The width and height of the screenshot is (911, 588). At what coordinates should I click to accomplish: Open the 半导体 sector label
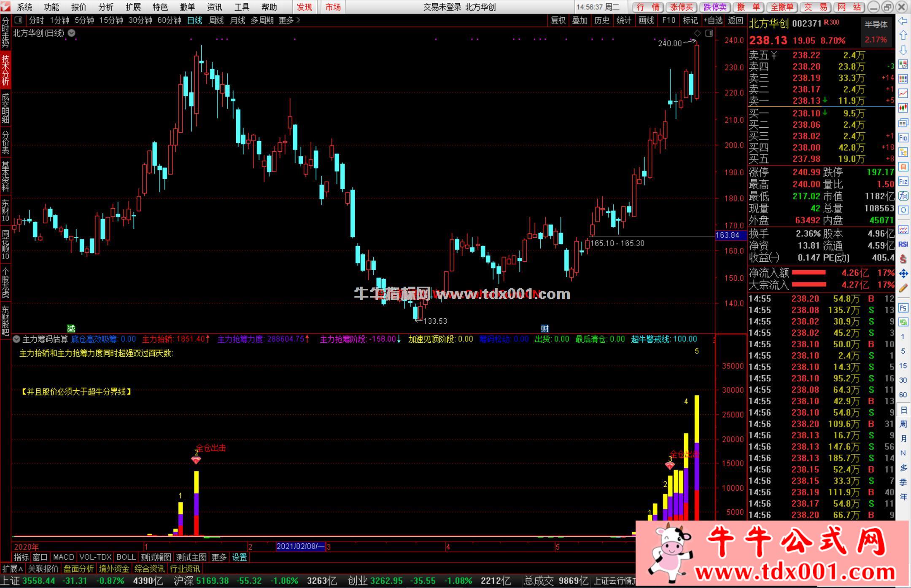coord(876,24)
